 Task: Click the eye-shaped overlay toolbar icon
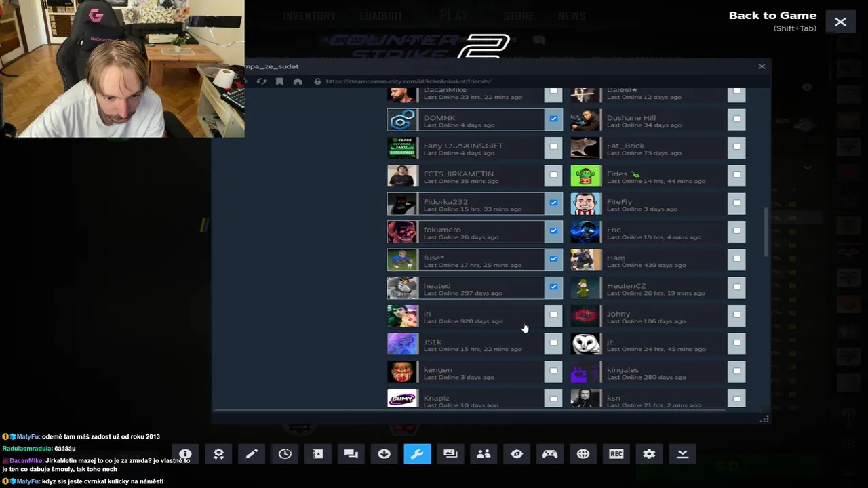517,454
